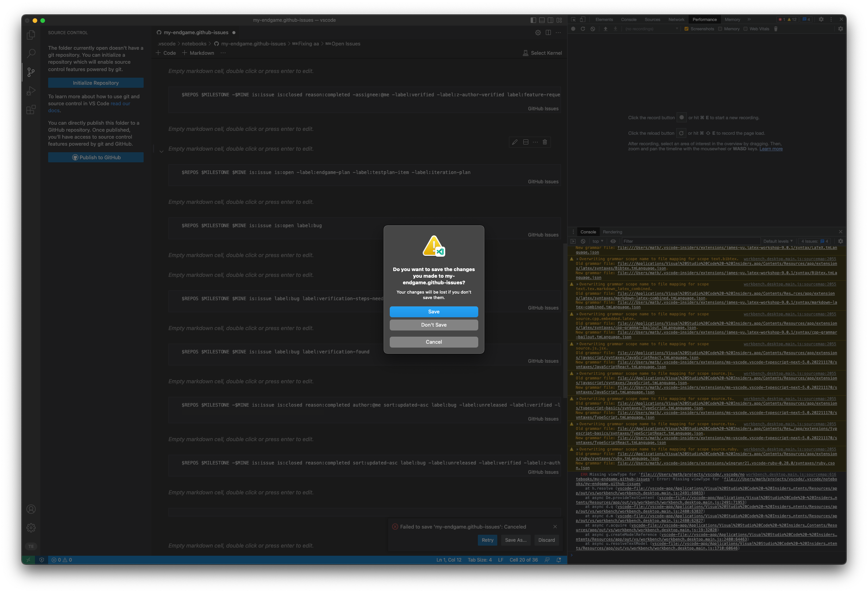Screen dimensions: 868x593
Task: Enable the Memory checkbox in the Performance toolbar
Action: pos(720,29)
